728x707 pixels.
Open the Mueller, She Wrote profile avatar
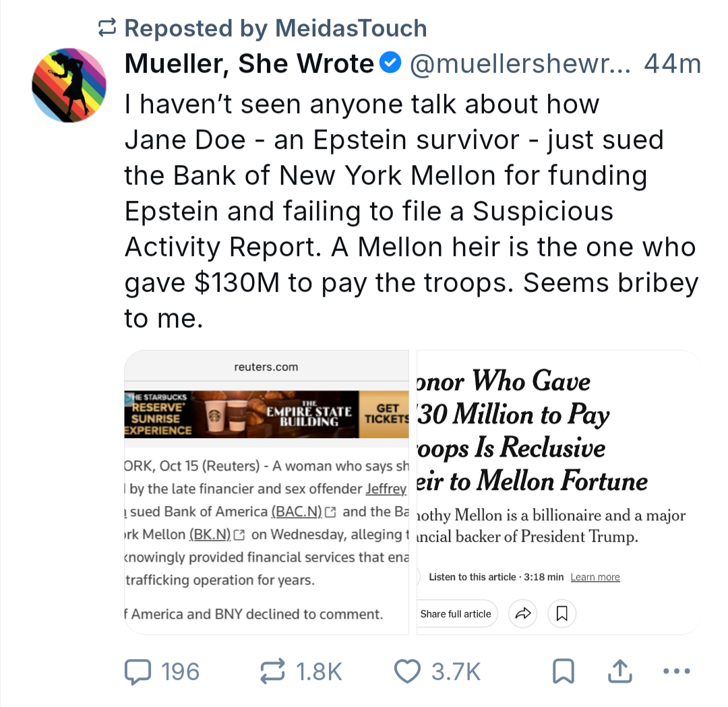[69, 85]
